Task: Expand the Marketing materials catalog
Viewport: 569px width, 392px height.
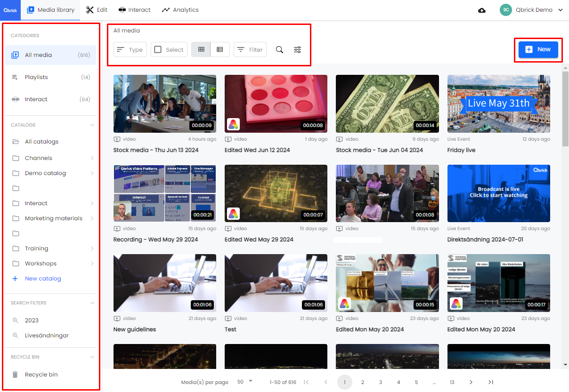Action: tap(92, 218)
